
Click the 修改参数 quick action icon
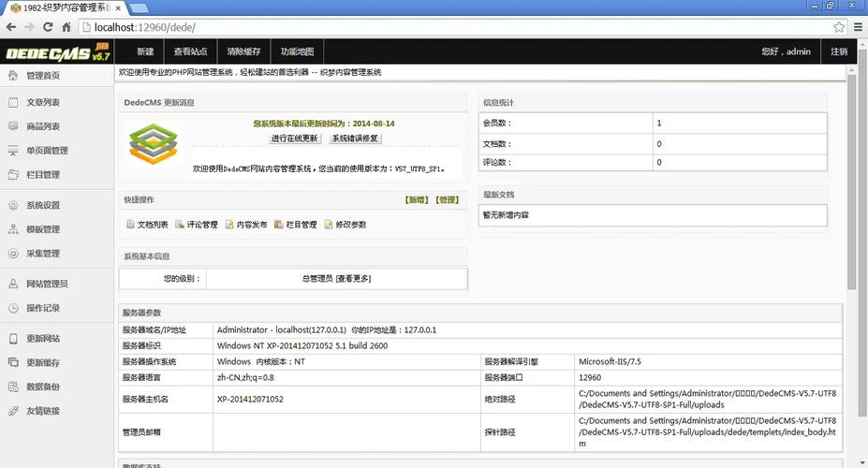(329, 224)
